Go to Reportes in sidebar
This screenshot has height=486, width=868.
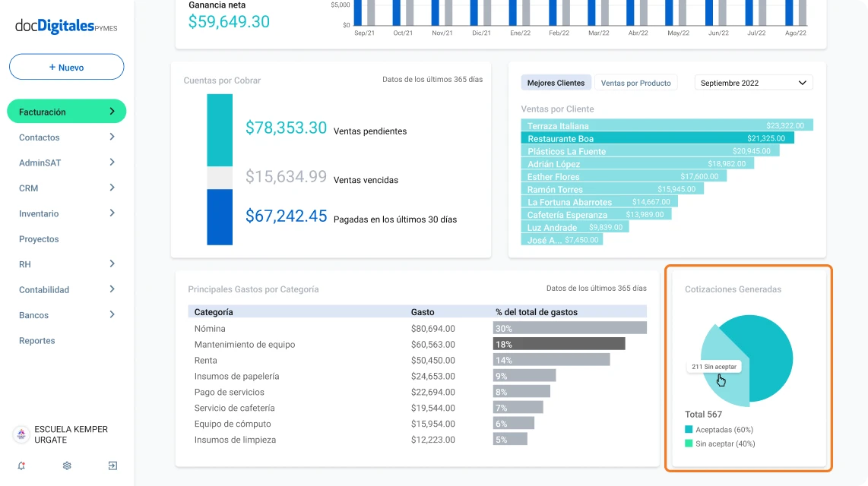(x=37, y=341)
